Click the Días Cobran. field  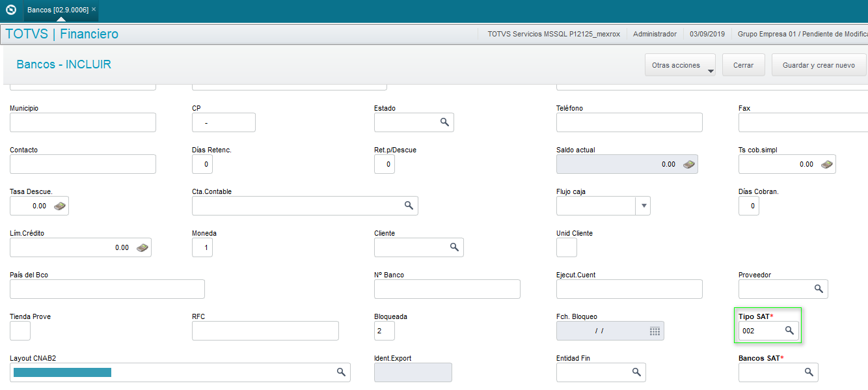pyautogui.click(x=749, y=206)
